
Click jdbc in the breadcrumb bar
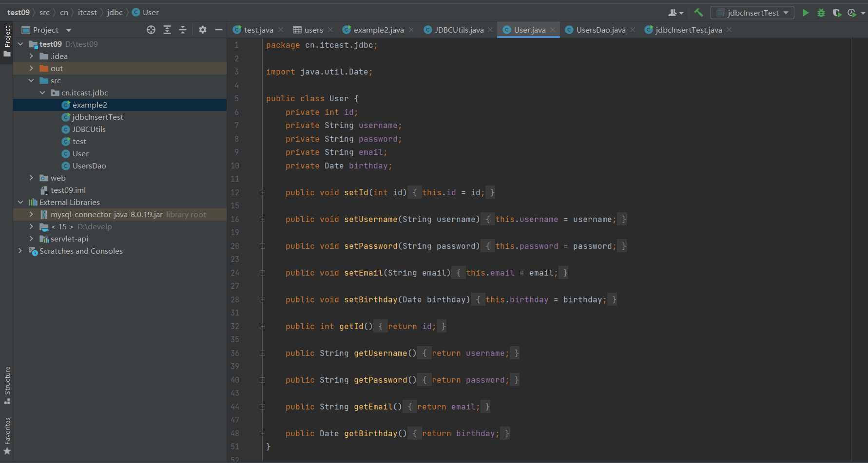(115, 12)
